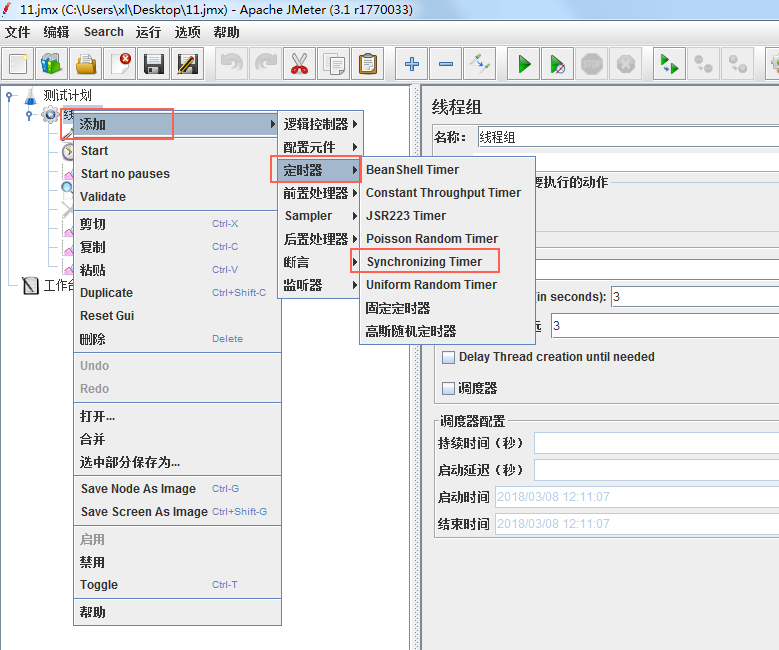Image resolution: width=779 pixels, height=650 pixels.
Task: Open the 运行 menu
Action: click(x=148, y=32)
